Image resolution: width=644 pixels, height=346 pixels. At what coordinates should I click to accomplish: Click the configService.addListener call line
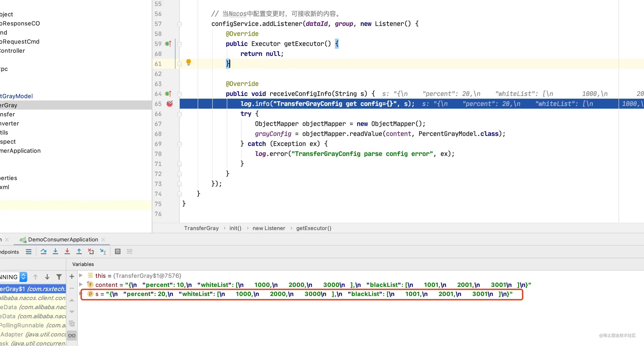(315, 24)
